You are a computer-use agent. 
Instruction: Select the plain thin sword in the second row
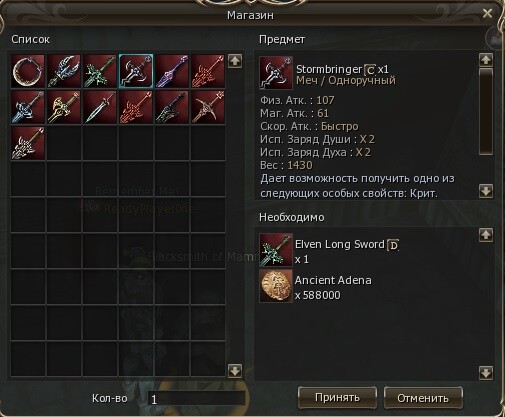[100, 107]
